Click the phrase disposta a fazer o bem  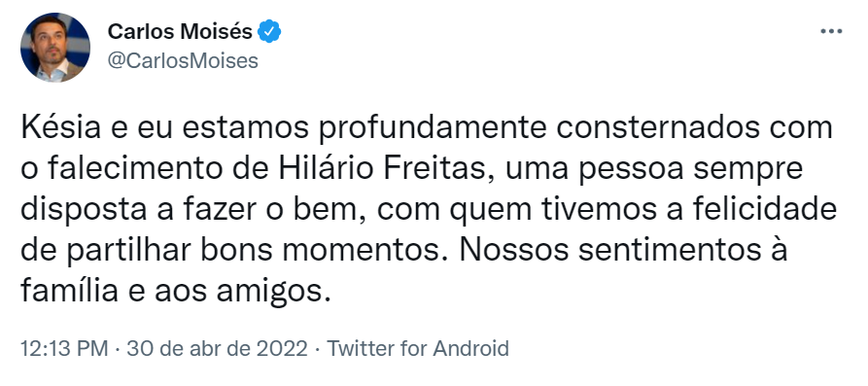click(193, 209)
